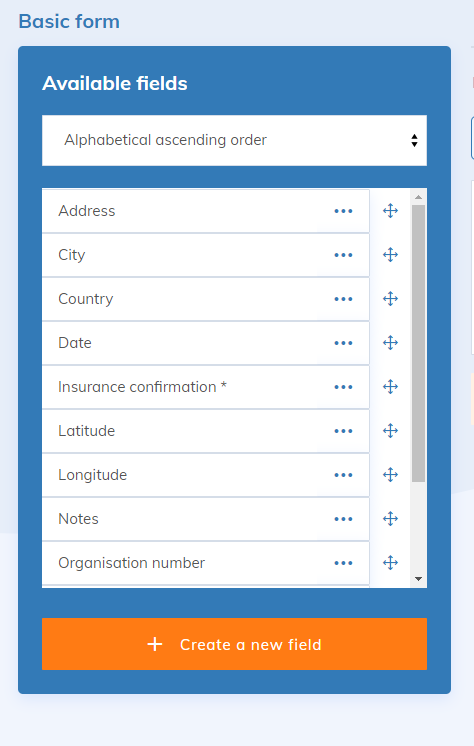Viewport: 474px width, 746px height.
Task: Click the plus icon on the Create button
Action: (x=155, y=645)
